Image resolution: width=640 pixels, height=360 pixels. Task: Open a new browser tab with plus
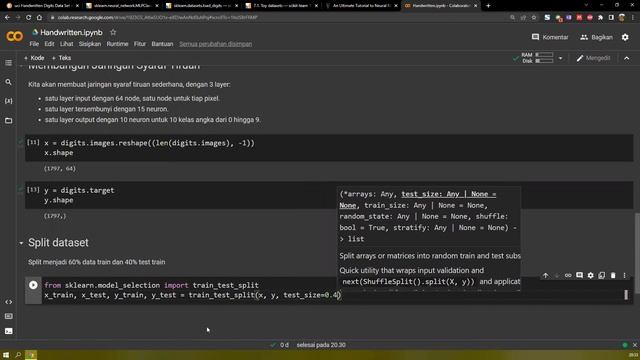tap(488, 6)
